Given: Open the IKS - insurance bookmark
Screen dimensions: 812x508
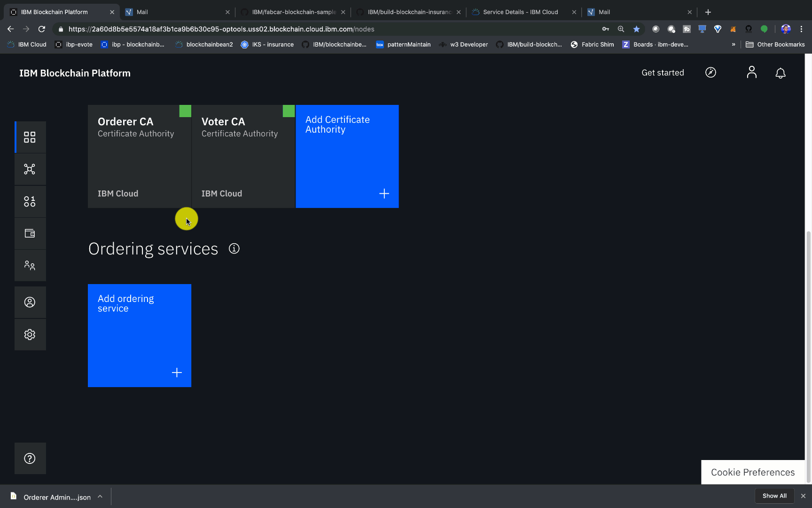Looking at the screenshot, I should pos(267,45).
